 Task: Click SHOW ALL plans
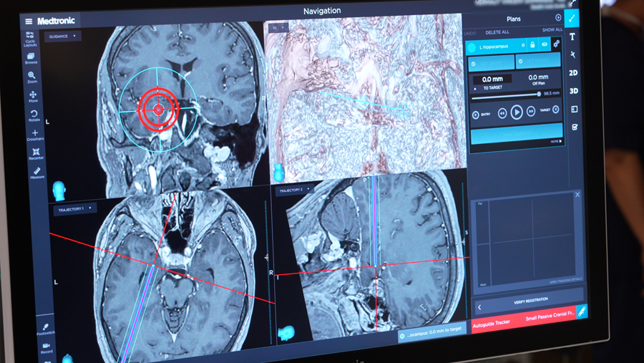552,29
